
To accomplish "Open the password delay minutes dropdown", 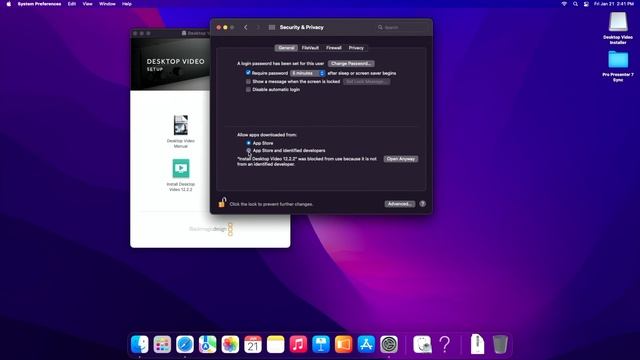I will (x=308, y=73).
